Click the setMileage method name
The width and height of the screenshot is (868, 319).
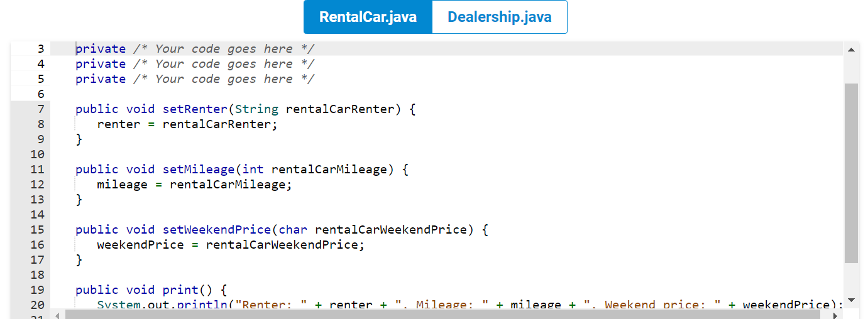199,170
